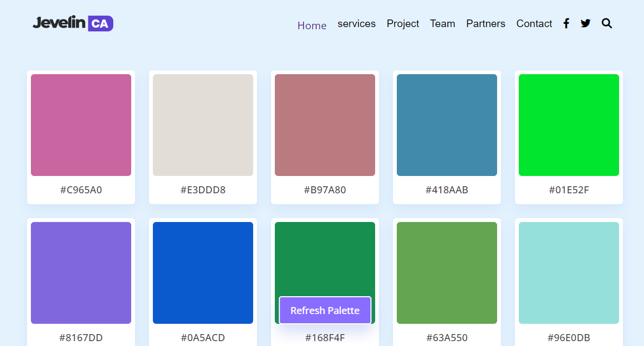Select the dusty rose #B97A80 swatch

325,125
